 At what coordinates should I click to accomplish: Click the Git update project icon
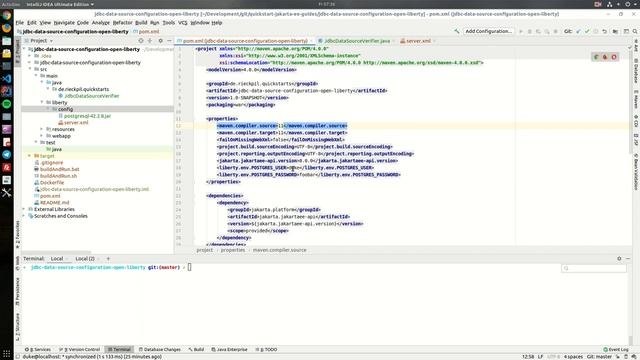tap(578, 31)
